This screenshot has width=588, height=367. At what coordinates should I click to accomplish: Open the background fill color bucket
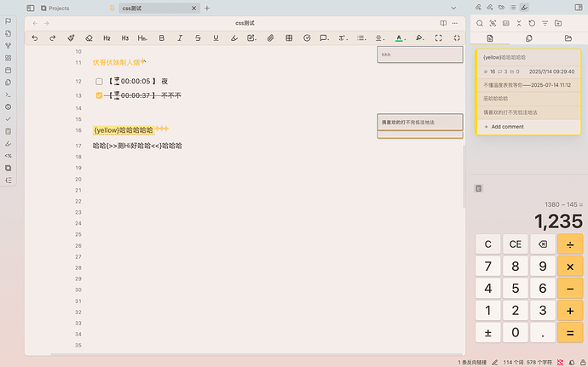click(x=419, y=37)
